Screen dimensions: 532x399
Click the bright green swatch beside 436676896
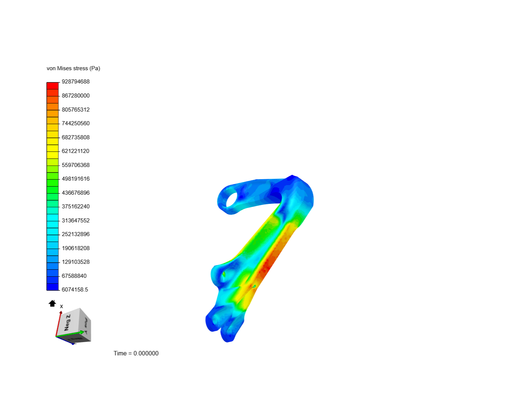click(52, 190)
